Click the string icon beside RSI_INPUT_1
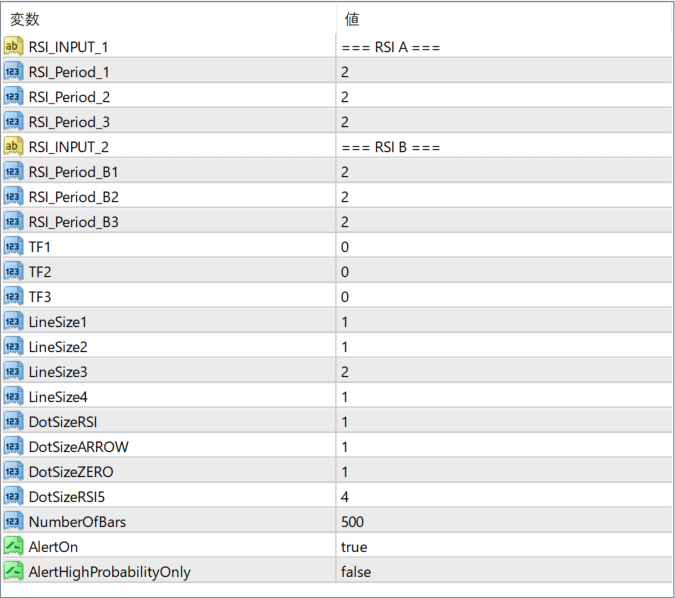Image resolution: width=675 pixels, height=598 pixels. [13, 47]
